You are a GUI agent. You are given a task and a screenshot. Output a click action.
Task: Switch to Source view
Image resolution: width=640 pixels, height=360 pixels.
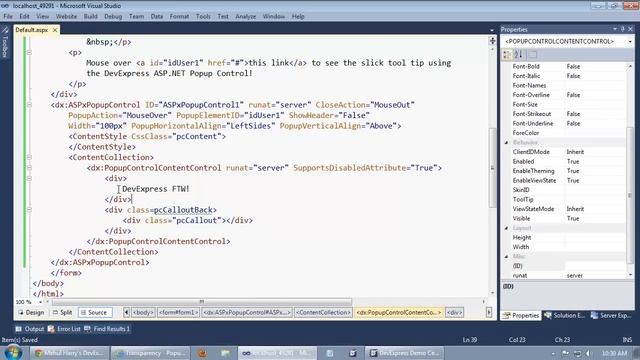click(93, 312)
